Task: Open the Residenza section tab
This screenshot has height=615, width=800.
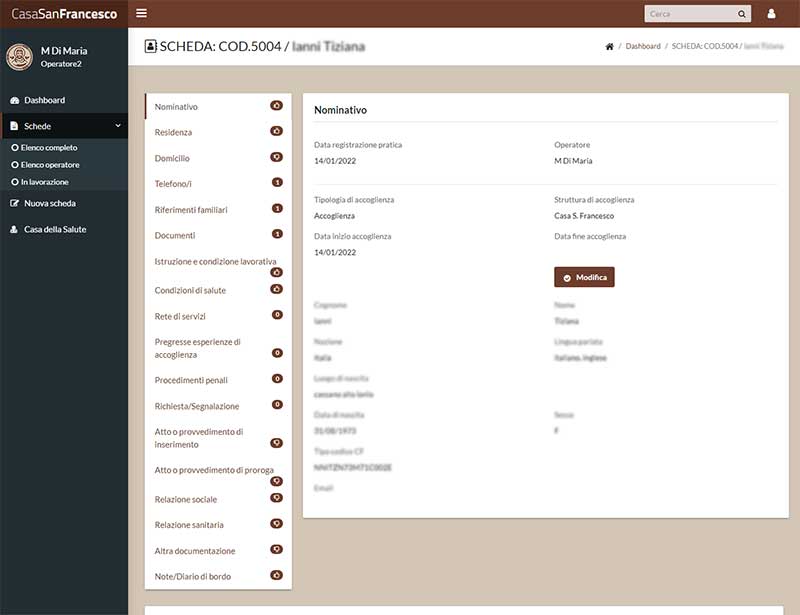Action: point(218,132)
